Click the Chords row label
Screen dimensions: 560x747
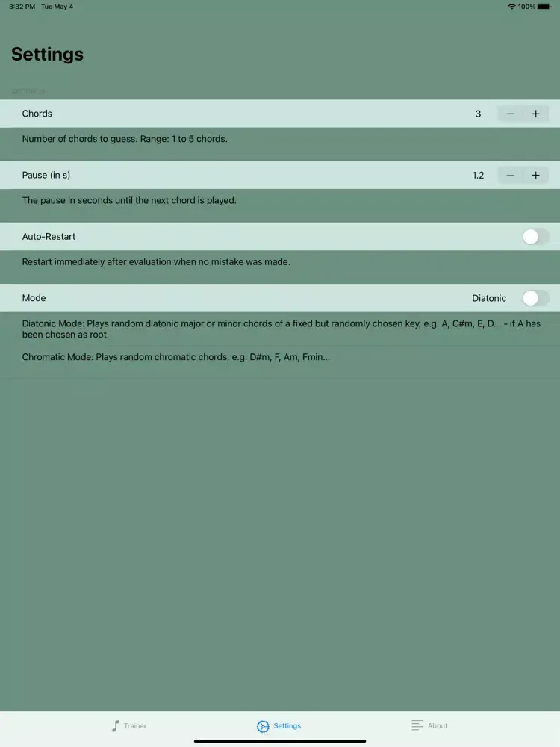point(37,114)
